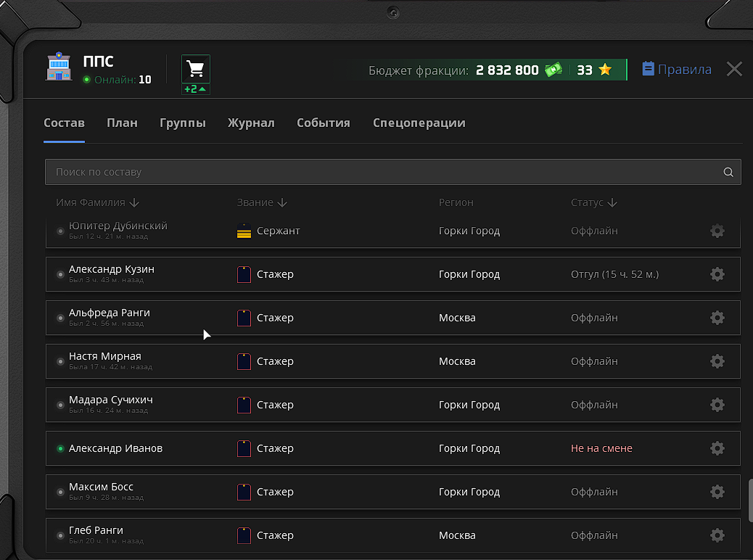Screen dimensions: 753x560
Task: Open settings gear for Настя Мирная
Action: (717, 361)
